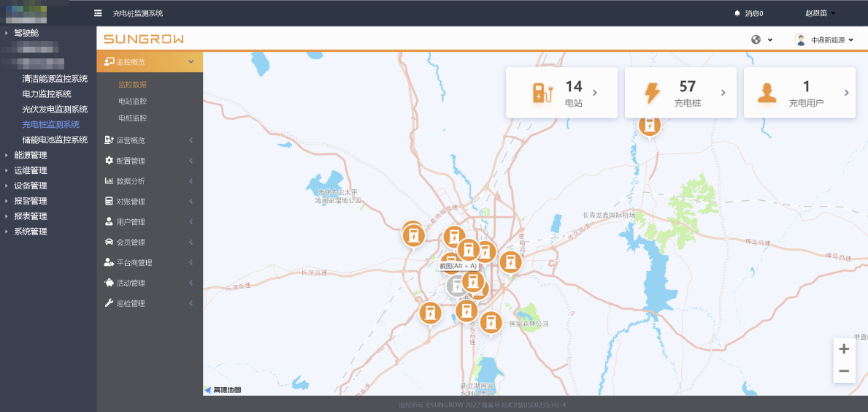
Task: Expand the 用户管理 menu
Action: tap(150, 222)
